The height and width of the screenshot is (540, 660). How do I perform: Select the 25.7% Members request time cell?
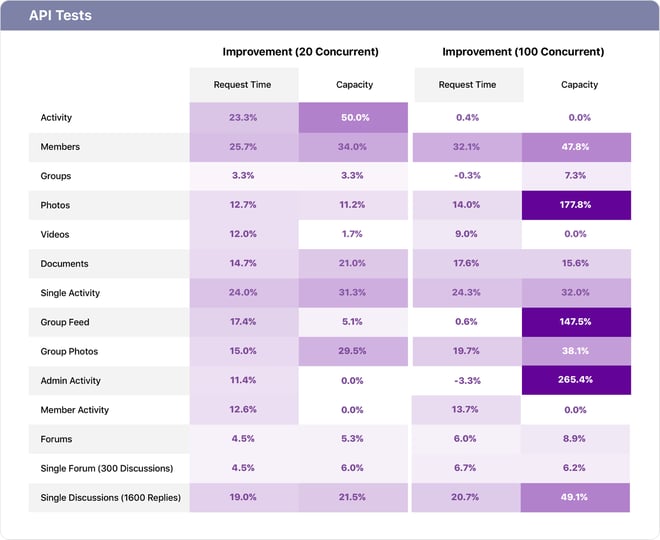[243, 147]
